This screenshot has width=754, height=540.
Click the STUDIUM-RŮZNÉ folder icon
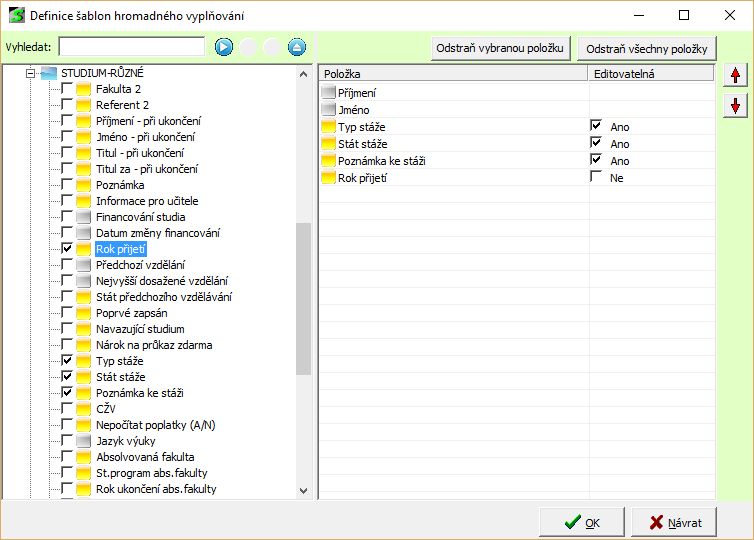[49, 73]
